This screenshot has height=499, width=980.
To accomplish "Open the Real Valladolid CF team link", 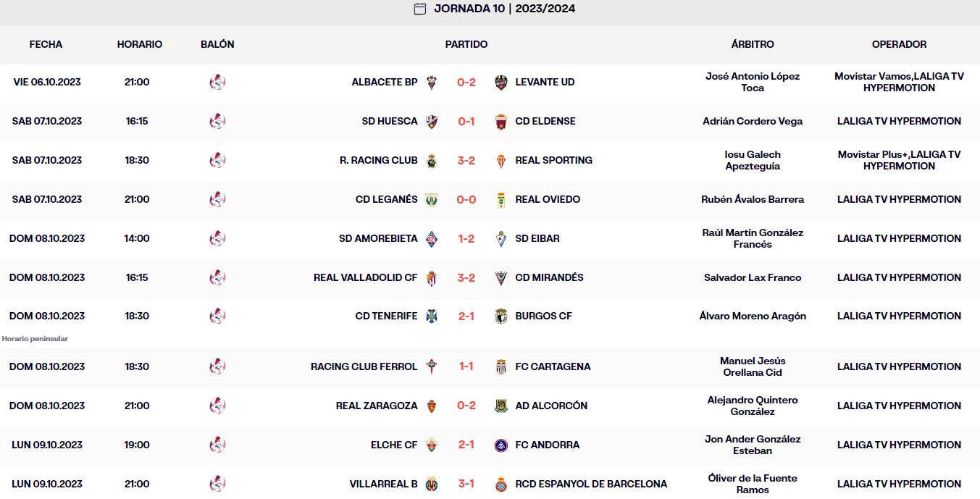I will click(365, 277).
